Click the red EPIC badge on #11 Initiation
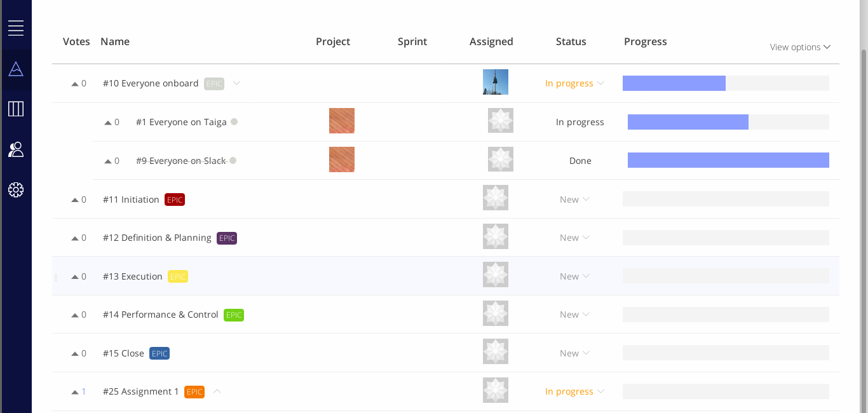This screenshot has height=413, width=868. pyautogui.click(x=175, y=200)
